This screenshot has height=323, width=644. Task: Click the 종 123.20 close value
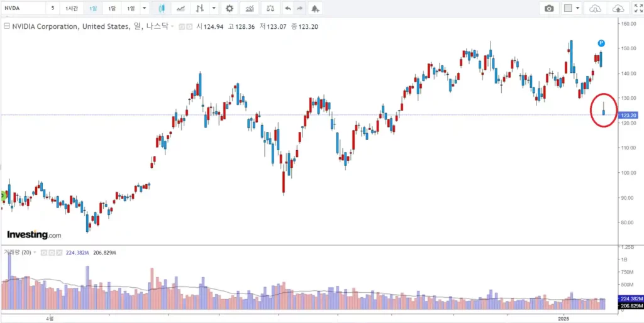coord(305,26)
